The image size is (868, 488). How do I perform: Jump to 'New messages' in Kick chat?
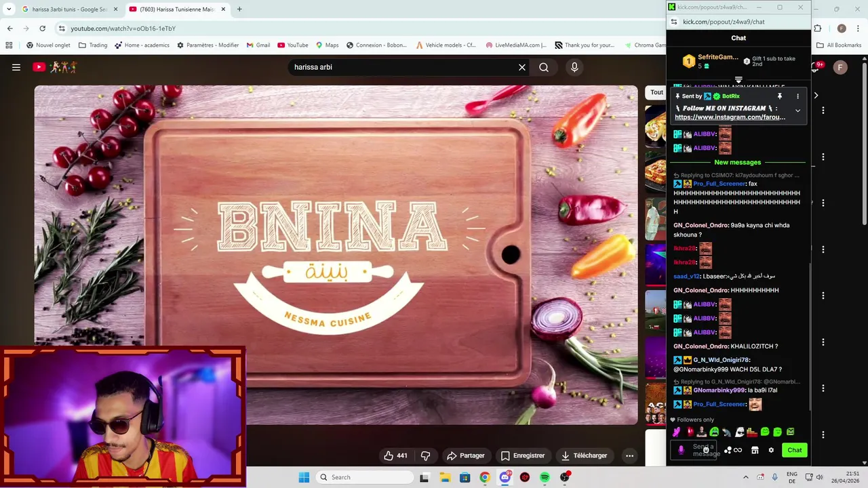pos(737,162)
